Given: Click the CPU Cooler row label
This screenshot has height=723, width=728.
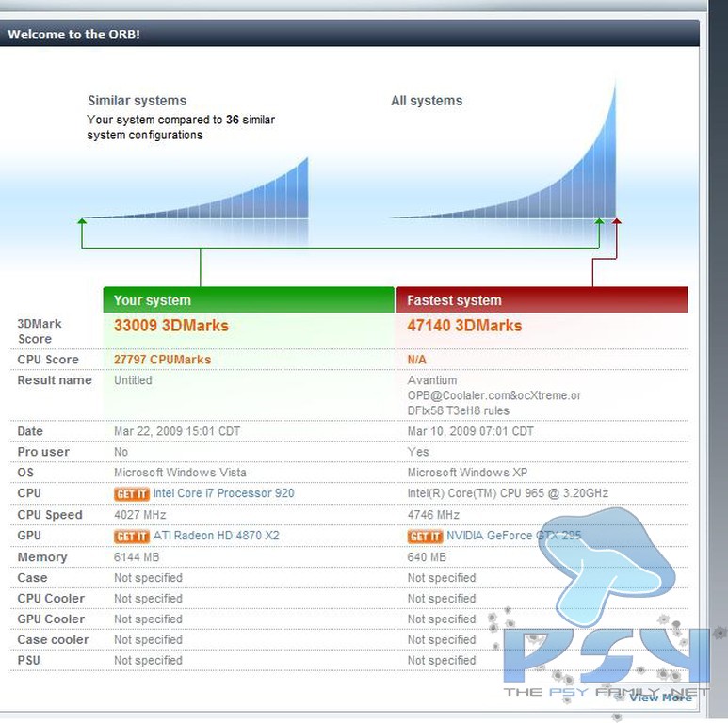Looking at the screenshot, I should point(51,599).
